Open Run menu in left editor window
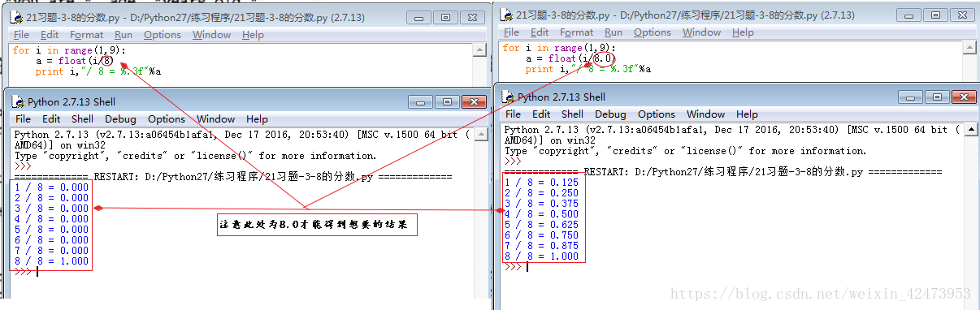980x310 pixels. [x=124, y=35]
